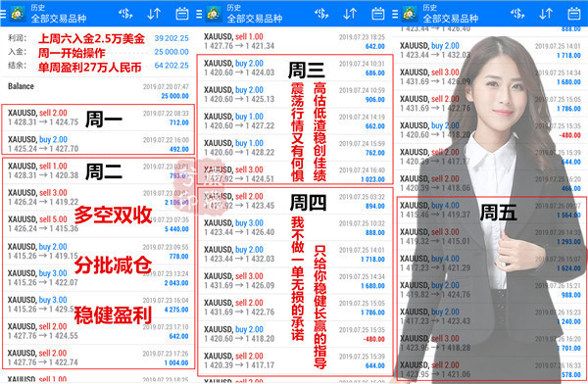Select the 全部交易品种 title in the middle panel
This screenshot has width=588, height=384.
click(255, 19)
